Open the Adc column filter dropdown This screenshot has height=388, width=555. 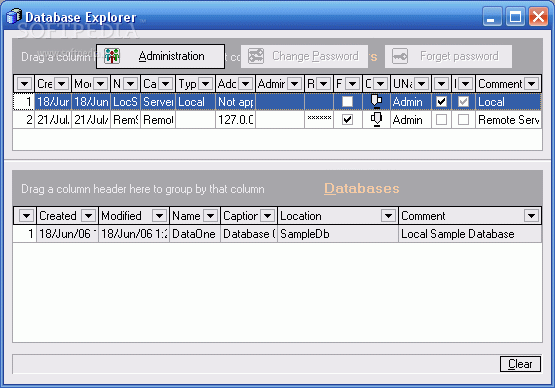pyautogui.click(x=245, y=84)
